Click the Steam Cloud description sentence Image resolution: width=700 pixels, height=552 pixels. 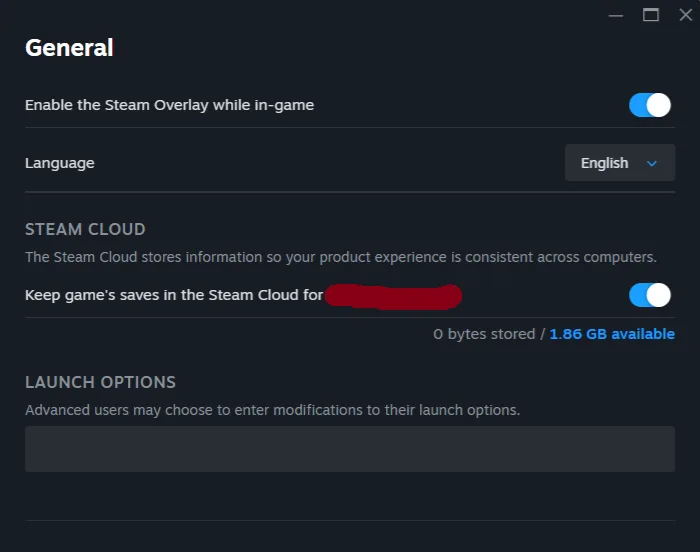(x=340, y=257)
